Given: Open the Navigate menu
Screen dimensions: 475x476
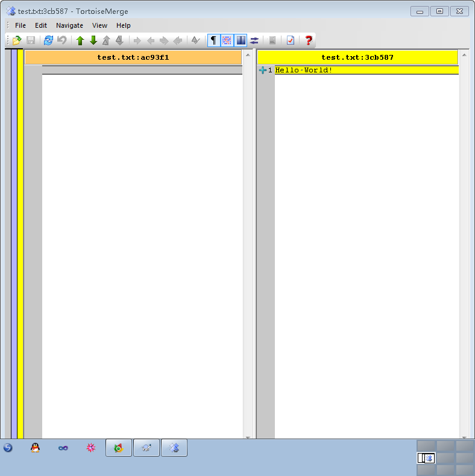Looking at the screenshot, I should pos(69,25).
